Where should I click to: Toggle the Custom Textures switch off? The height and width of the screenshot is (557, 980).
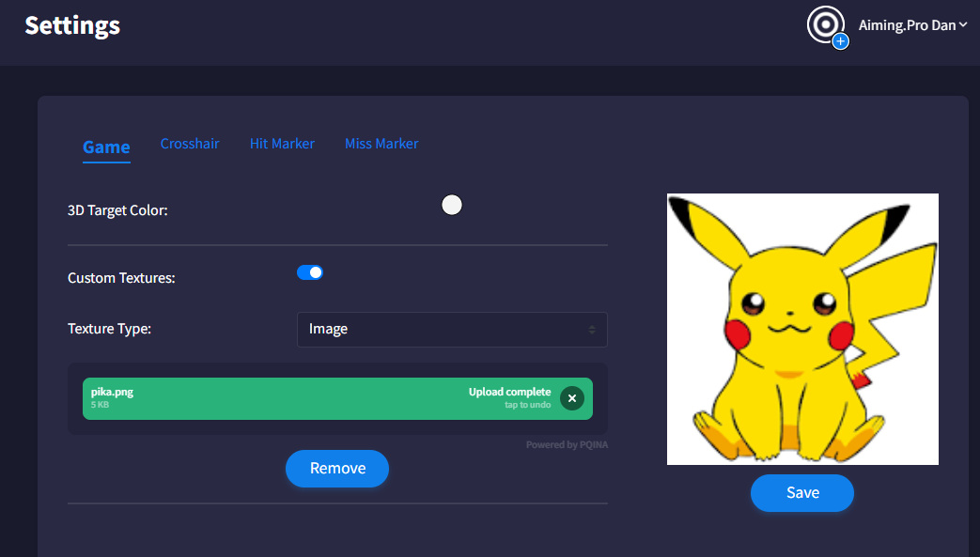pos(310,272)
